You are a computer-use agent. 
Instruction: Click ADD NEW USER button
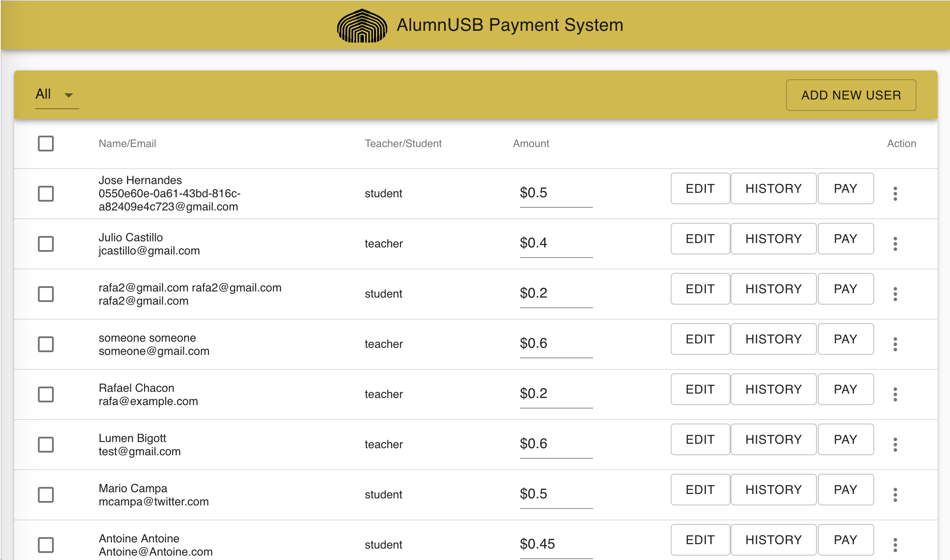pos(851,95)
